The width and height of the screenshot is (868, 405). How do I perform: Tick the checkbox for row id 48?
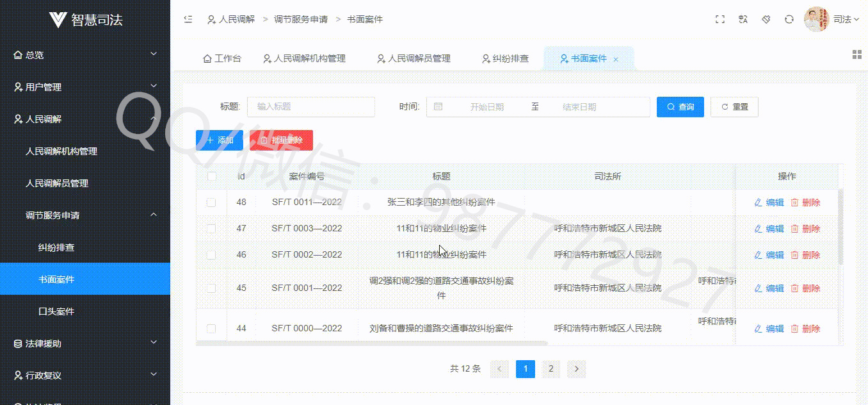point(211,202)
